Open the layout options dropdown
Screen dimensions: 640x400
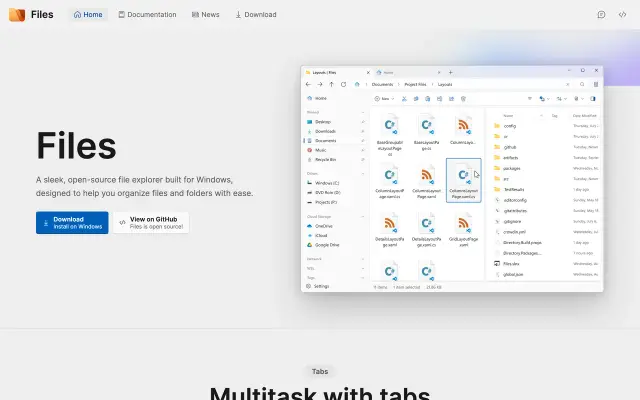point(544,99)
